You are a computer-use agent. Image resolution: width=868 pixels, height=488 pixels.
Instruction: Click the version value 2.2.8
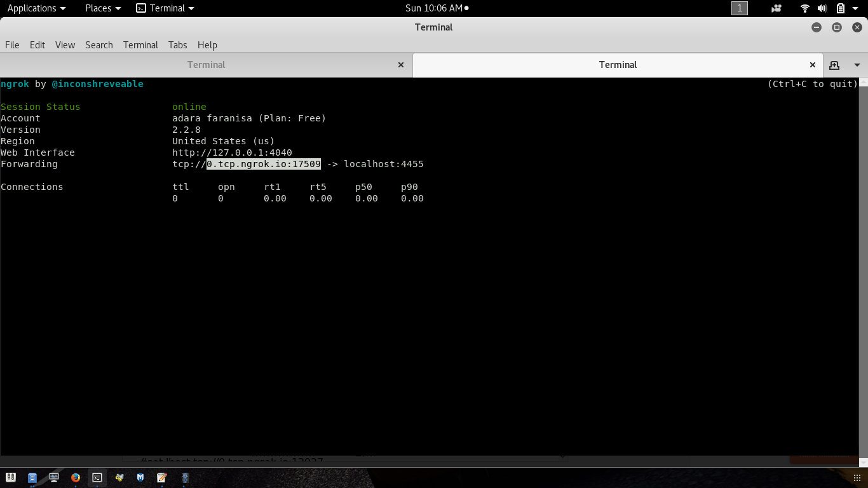pyautogui.click(x=186, y=130)
